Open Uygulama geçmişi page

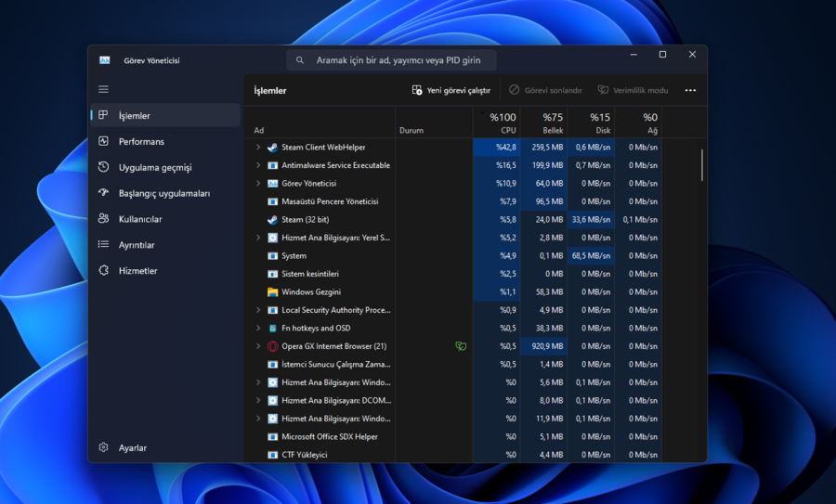[166, 167]
